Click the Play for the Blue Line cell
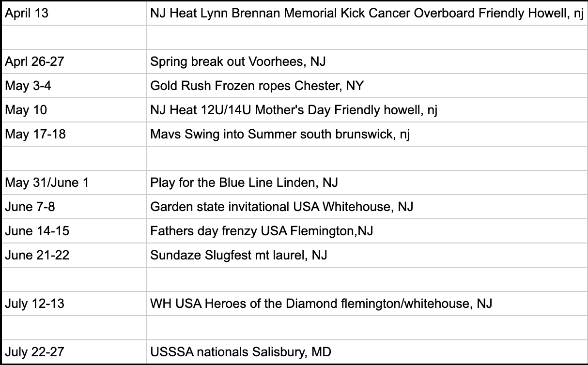This screenshot has width=588, height=365. click(x=367, y=182)
